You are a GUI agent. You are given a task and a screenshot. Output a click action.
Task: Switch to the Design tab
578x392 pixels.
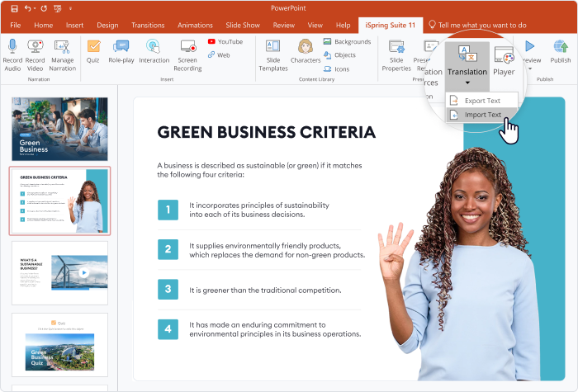pos(107,25)
